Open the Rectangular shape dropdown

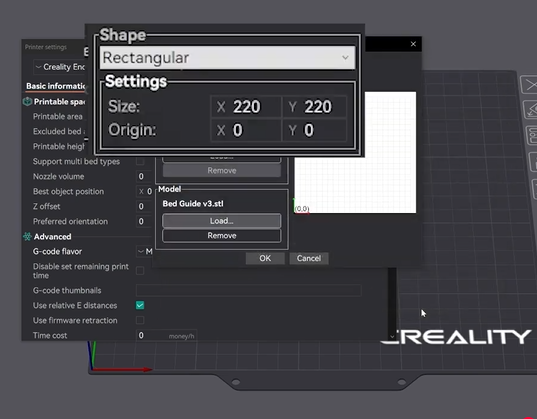pyautogui.click(x=227, y=58)
